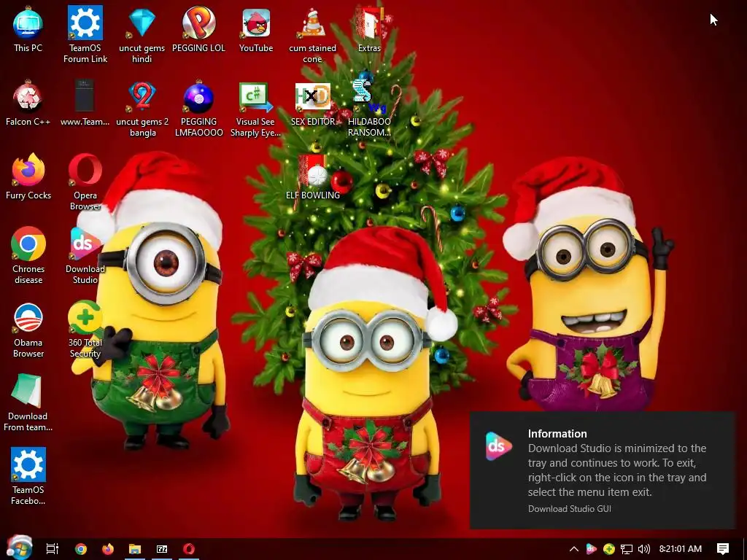Click the Download Studio tray icon

(591, 549)
